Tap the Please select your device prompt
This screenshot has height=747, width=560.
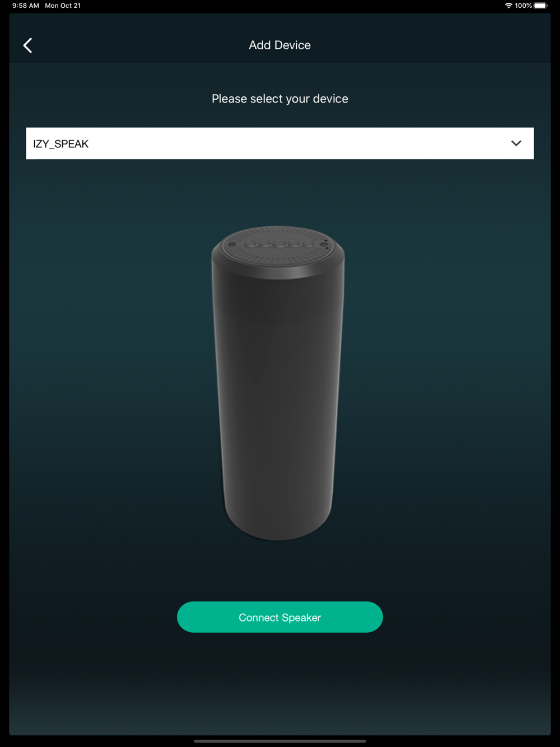click(x=279, y=99)
